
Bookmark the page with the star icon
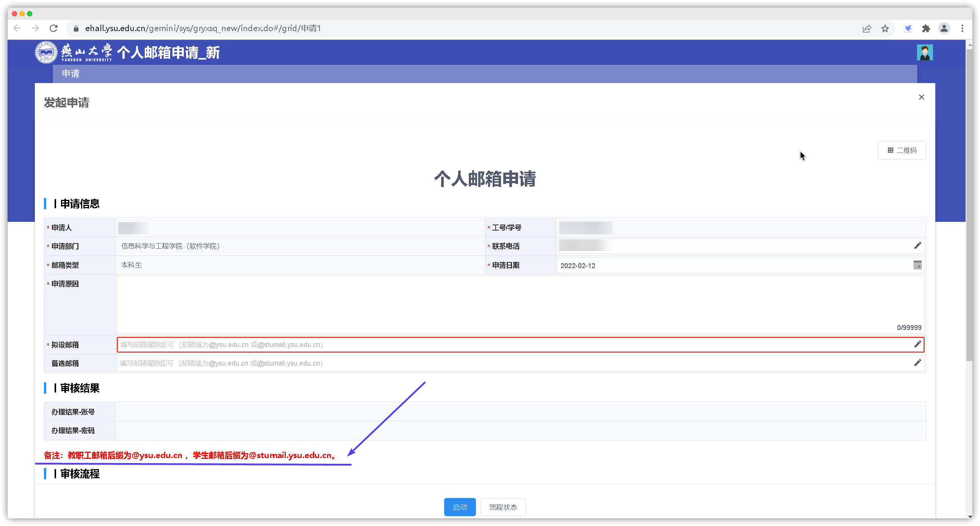coord(885,28)
